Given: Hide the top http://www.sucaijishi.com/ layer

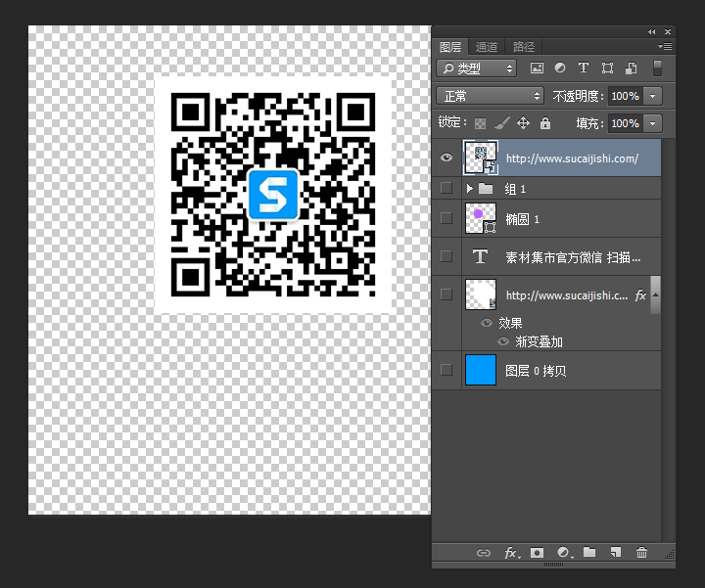Looking at the screenshot, I should [x=446, y=158].
